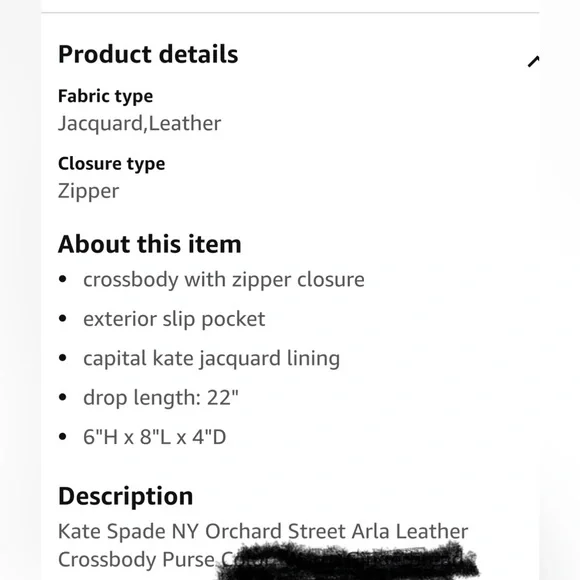Select crossbody with zipper closure bullet

tap(224, 280)
